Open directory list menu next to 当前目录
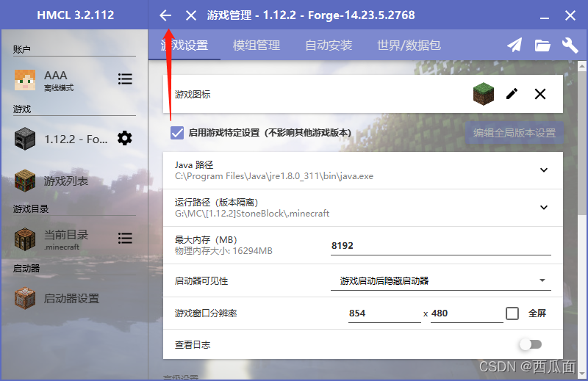The height and width of the screenshot is (381, 588). pos(125,239)
